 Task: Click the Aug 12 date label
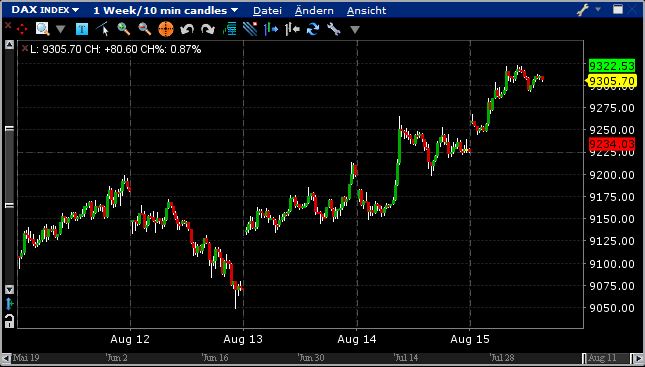[x=130, y=339]
